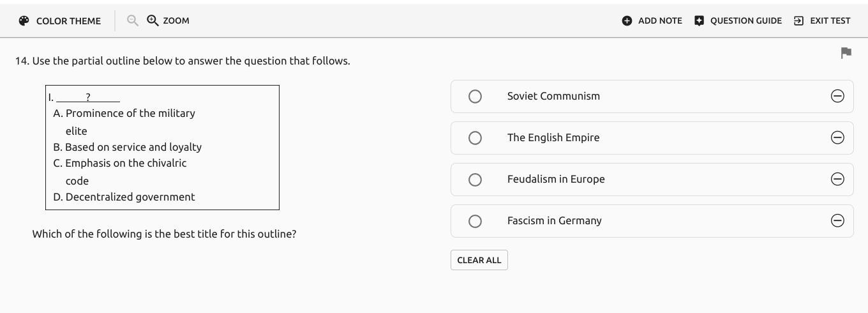The image size is (868, 313).
Task: Eliminate the English Empire answer choice
Action: click(x=837, y=137)
